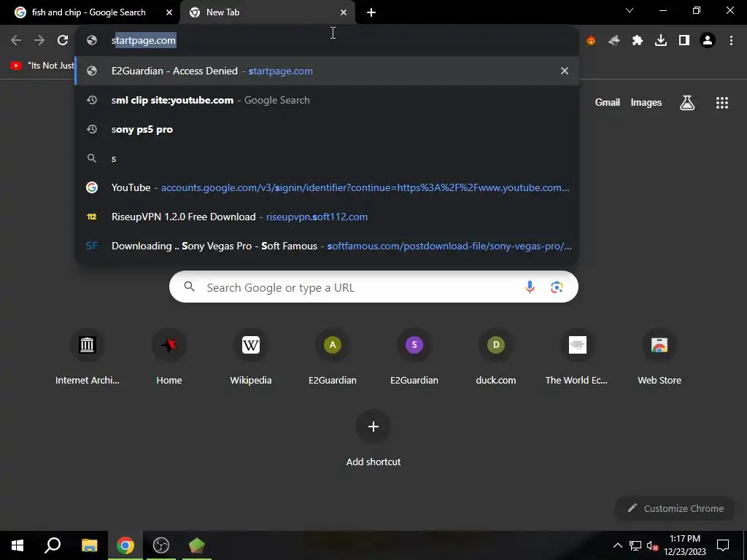Open duck.com shortcut
Image resolution: width=747 pixels, height=560 pixels.
496,357
